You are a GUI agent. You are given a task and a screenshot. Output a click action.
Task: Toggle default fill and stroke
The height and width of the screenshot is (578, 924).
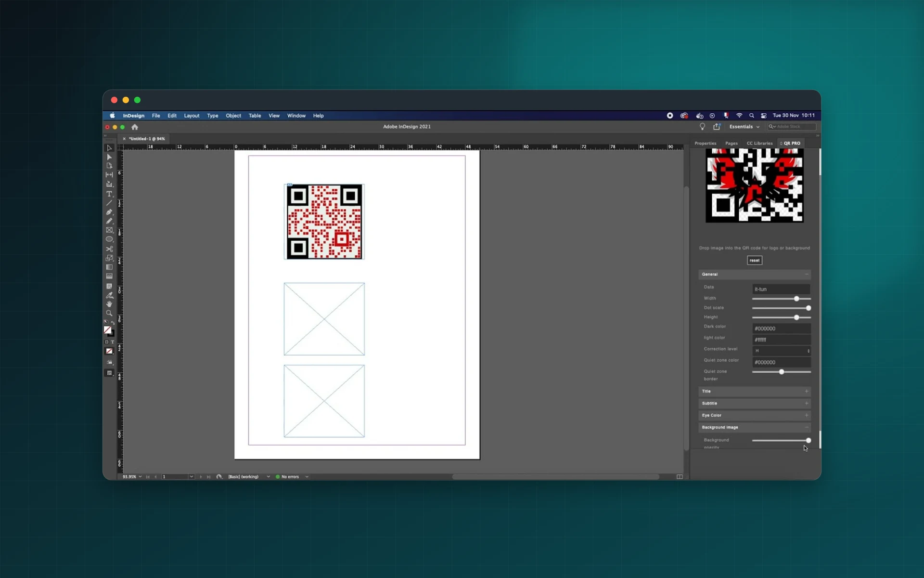pos(106,322)
